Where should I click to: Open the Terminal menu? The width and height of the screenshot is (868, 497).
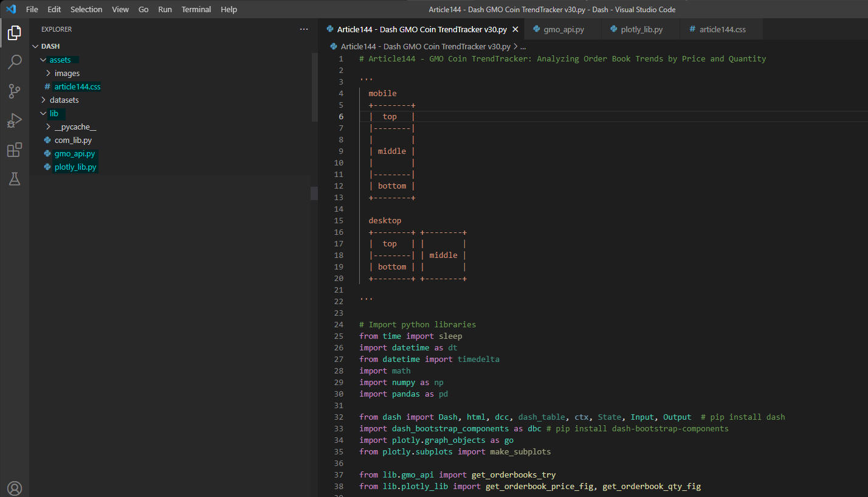point(196,9)
